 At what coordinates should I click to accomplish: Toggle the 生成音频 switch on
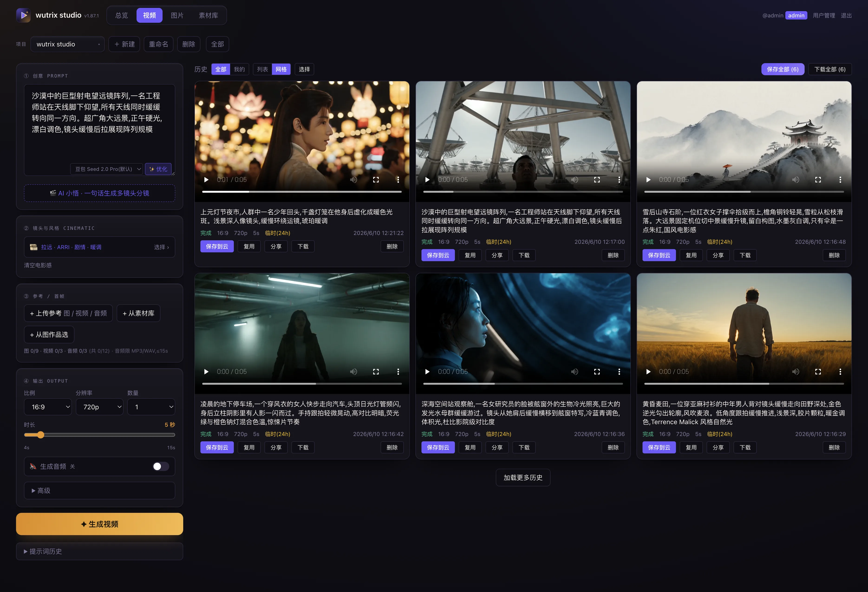[x=161, y=466]
